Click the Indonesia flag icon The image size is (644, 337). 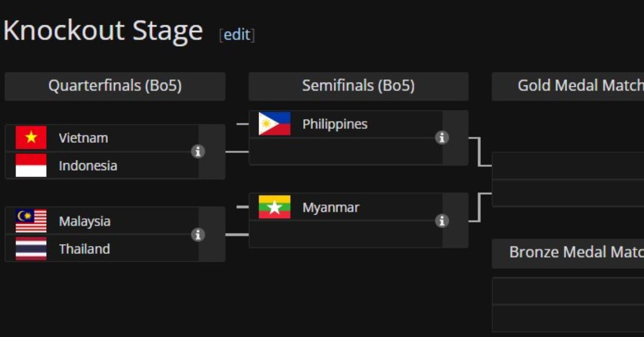click(x=31, y=165)
